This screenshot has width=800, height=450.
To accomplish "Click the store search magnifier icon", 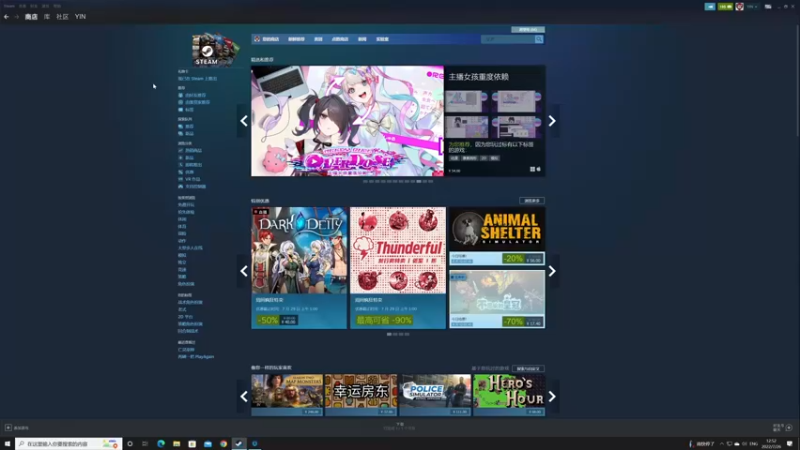I will [539, 39].
